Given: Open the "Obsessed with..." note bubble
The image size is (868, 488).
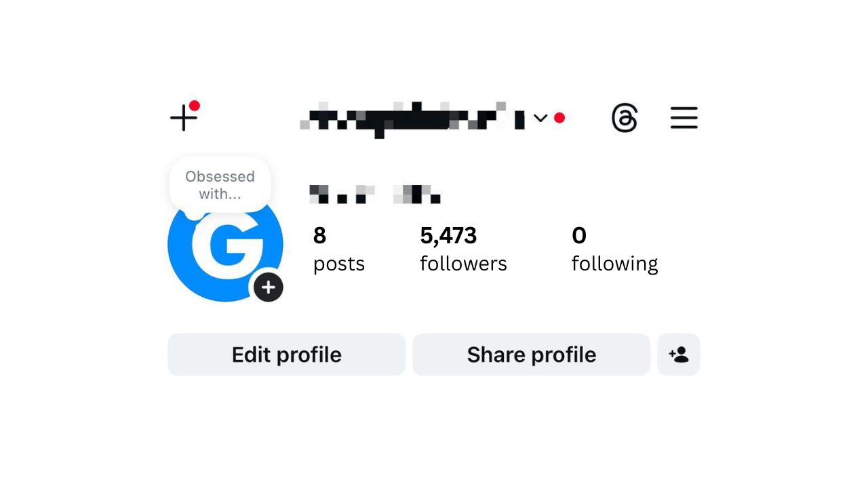Looking at the screenshot, I should coord(220,185).
